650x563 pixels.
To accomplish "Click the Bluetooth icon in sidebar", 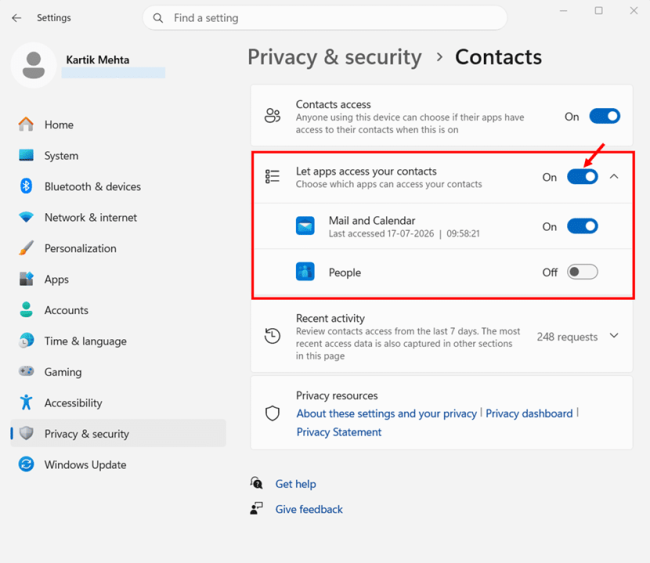I will click(x=26, y=186).
